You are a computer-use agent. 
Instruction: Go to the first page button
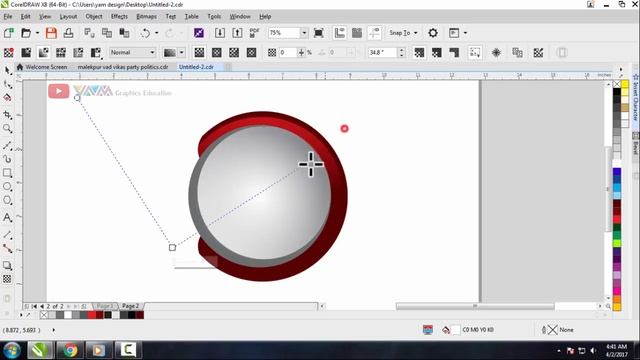[34, 306]
